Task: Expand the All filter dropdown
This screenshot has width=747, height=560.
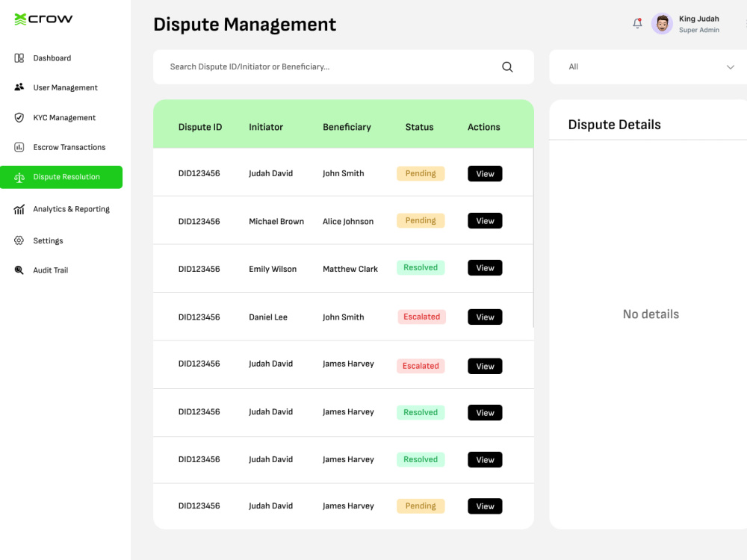Action: [x=648, y=67]
